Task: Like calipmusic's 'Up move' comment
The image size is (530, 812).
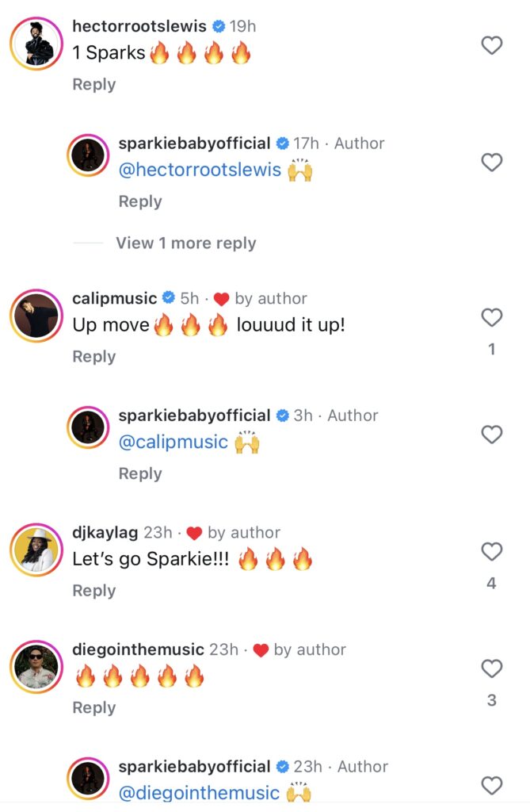Action: pyautogui.click(x=492, y=318)
